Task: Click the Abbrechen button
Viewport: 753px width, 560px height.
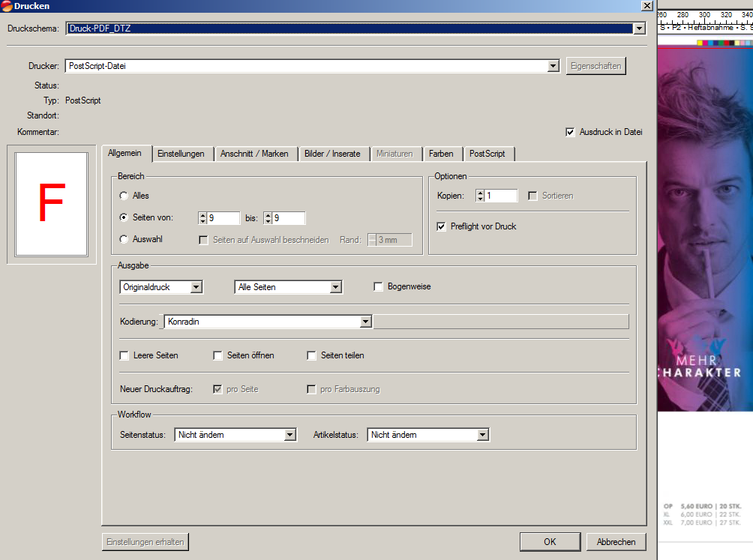Action: (x=616, y=542)
